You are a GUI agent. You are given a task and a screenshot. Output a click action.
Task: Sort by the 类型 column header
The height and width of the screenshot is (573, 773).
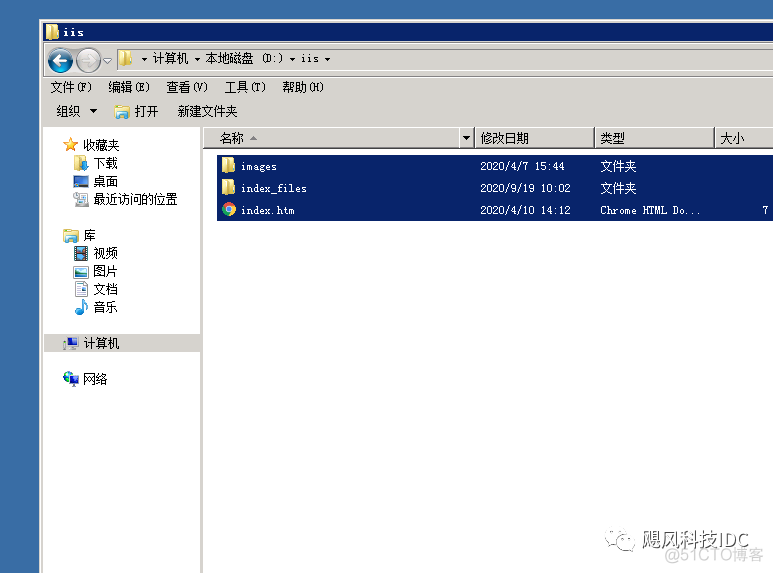654,138
